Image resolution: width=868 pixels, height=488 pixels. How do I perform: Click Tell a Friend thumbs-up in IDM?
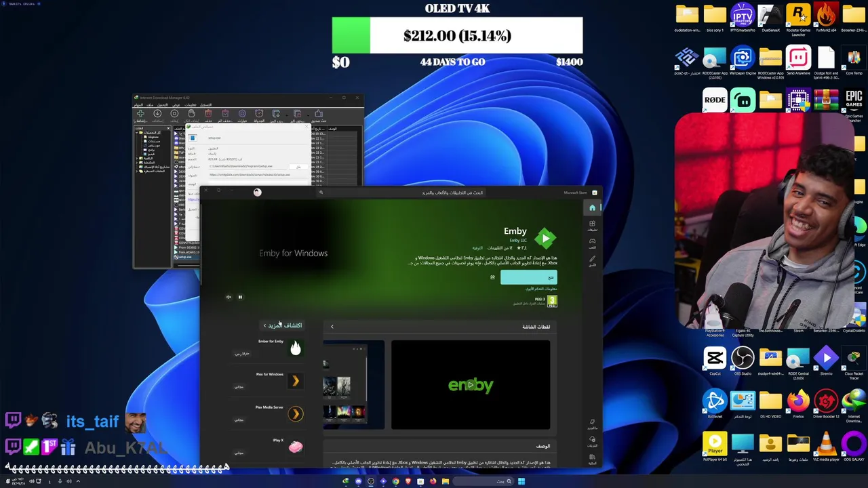tap(319, 113)
